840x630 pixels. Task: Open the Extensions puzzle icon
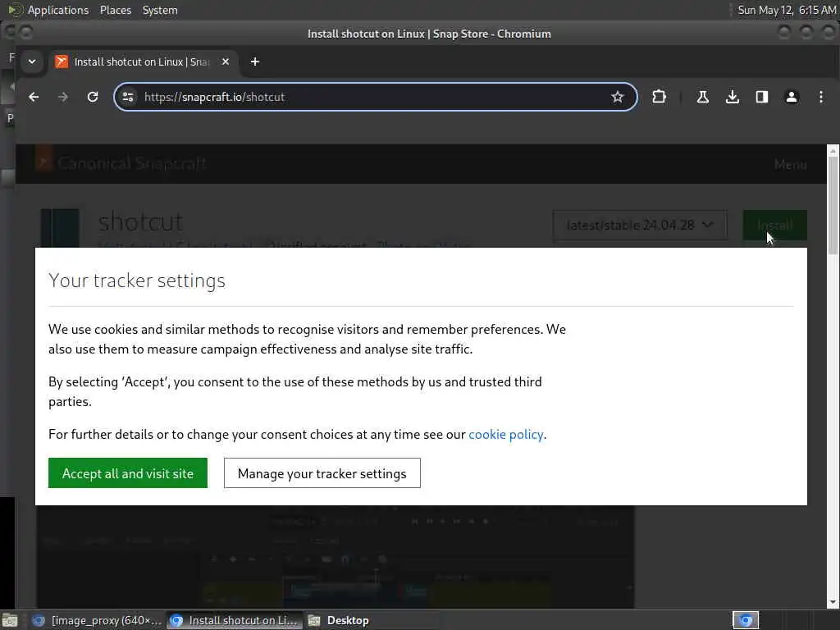[x=659, y=97]
